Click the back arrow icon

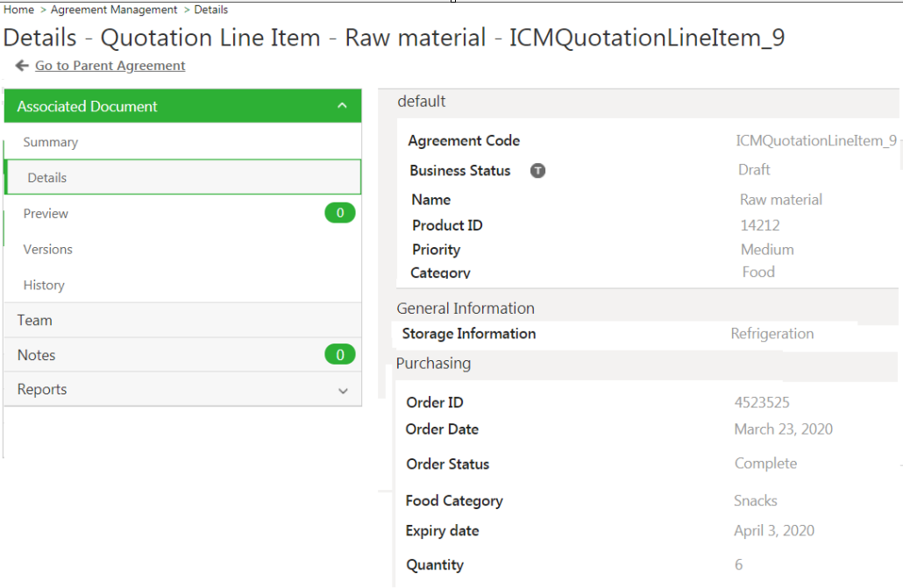(22, 66)
